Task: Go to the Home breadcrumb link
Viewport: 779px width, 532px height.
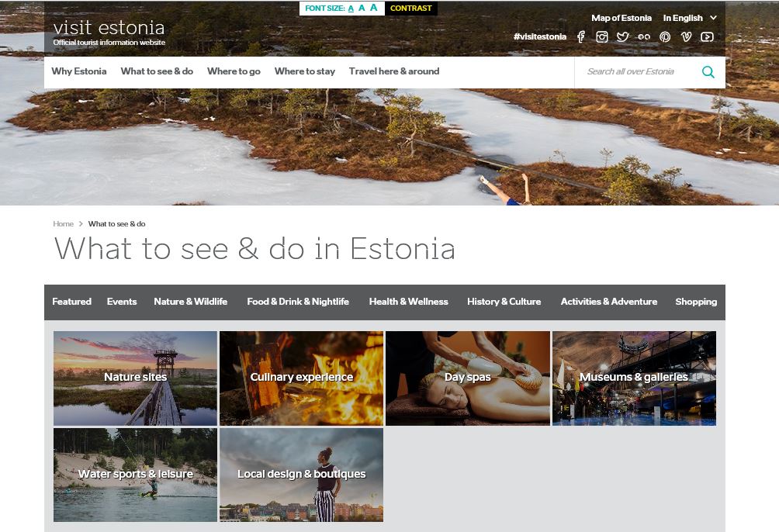Action: pyautogui.click(x=63, y=224)
